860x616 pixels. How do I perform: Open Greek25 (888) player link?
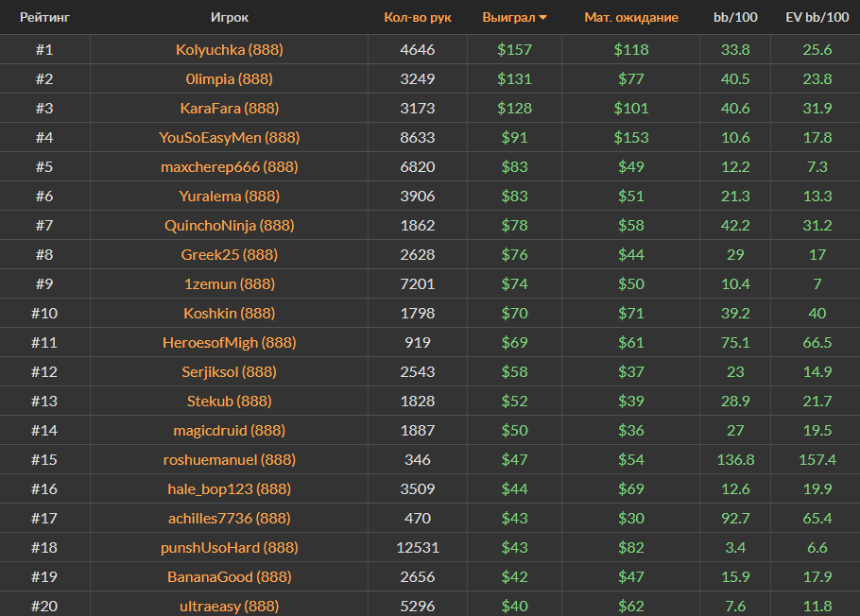point(229,255)
